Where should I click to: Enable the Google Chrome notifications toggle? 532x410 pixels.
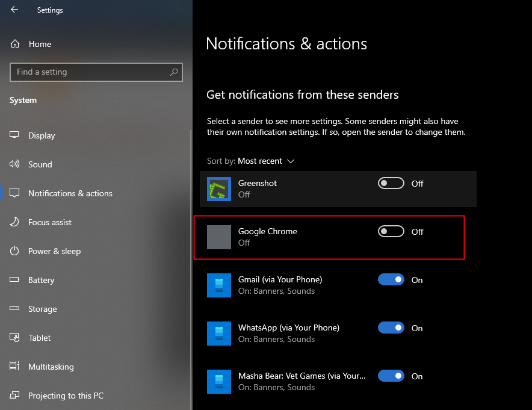[x=391, y=231]
